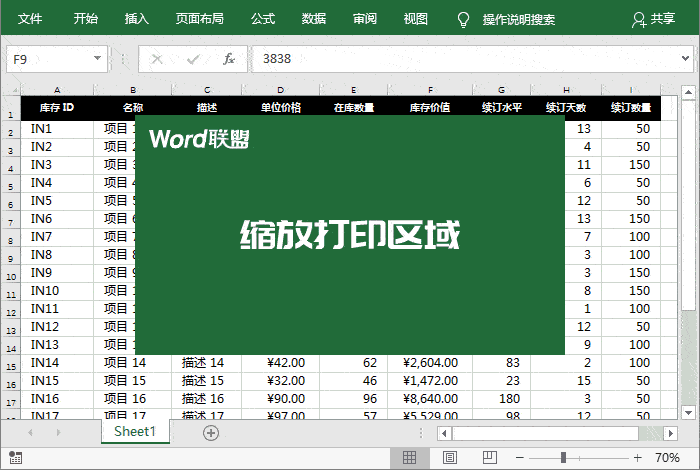Expand the Name Box dropdown arrow
This screenshot has width=700, height=470.
click(97, 58)
